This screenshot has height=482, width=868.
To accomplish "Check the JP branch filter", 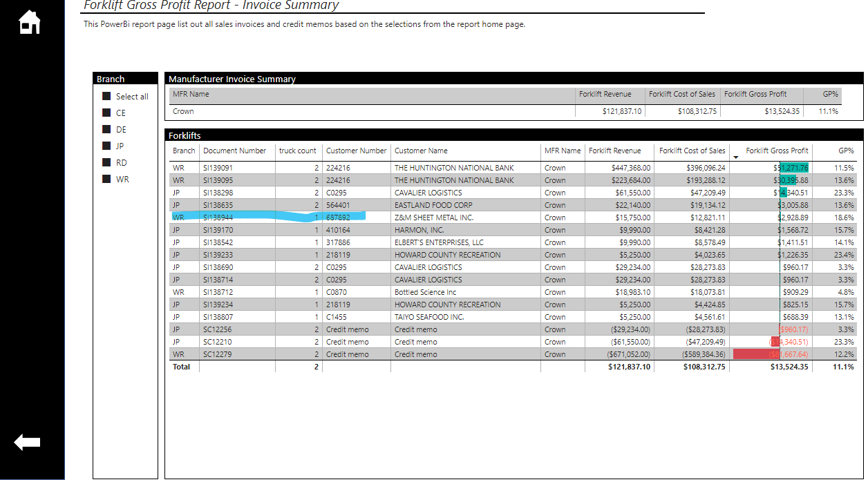I will [x=106, y=146].
